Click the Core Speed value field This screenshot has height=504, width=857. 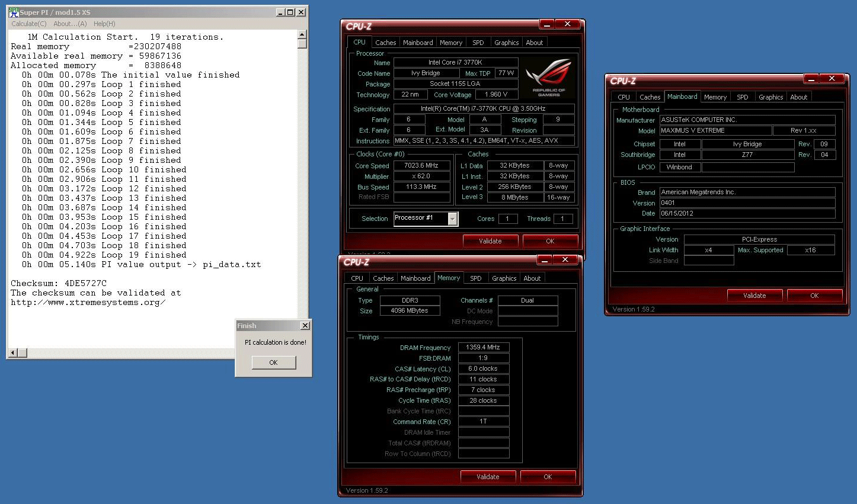421,166
